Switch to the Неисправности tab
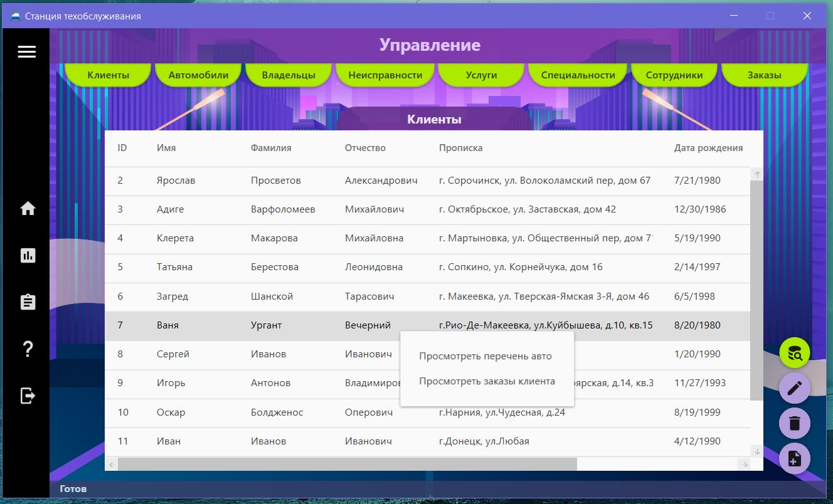833x504 pixels. click(x=385, y=75)
